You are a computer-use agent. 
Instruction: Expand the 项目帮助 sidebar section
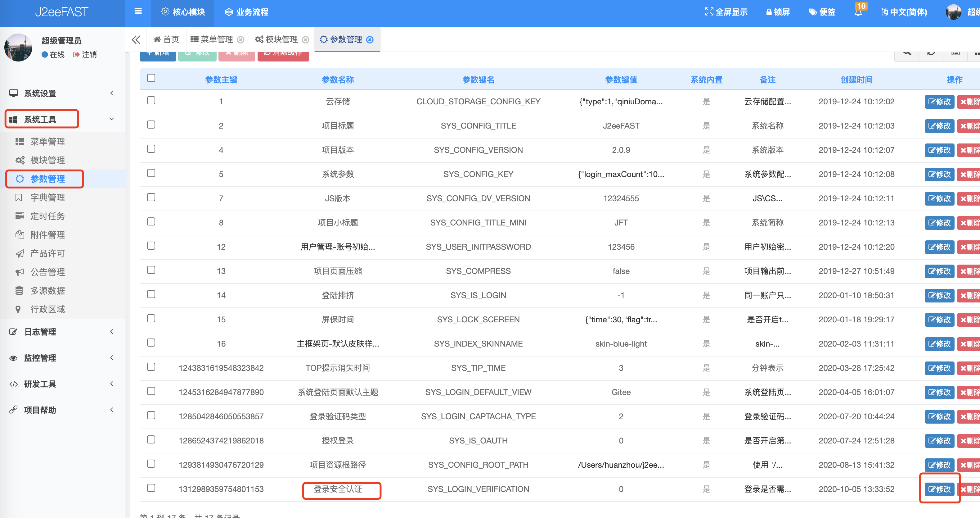point(62,410)
